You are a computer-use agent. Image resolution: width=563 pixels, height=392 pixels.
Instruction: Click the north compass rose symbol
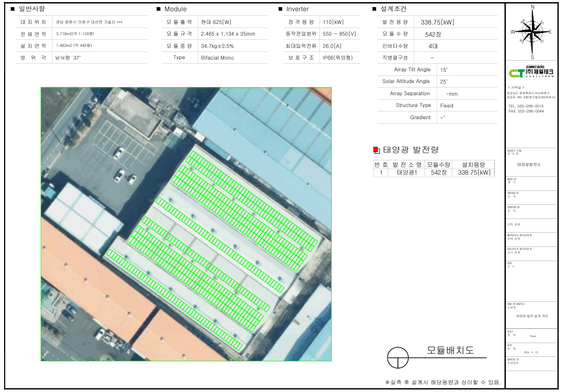click(x=532, y=32)
